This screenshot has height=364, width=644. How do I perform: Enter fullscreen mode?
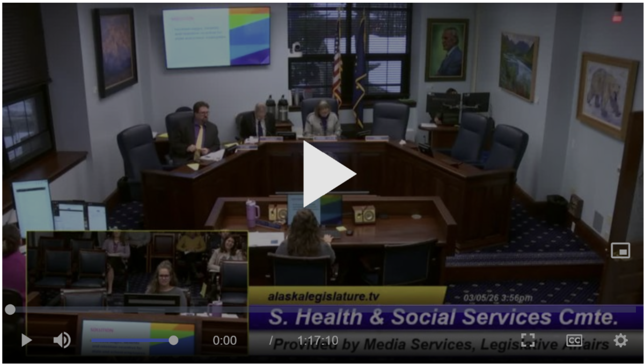point(528,340)
